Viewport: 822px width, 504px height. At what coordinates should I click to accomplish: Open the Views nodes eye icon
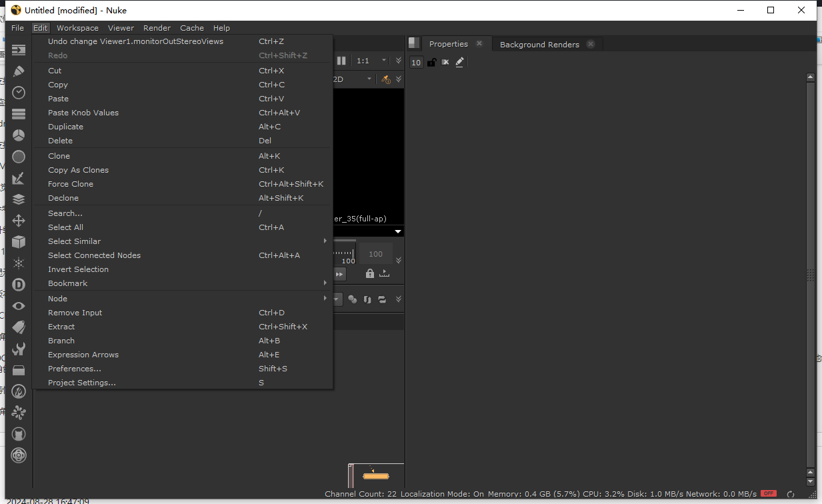pyautogui.click(x=19, y=306)
